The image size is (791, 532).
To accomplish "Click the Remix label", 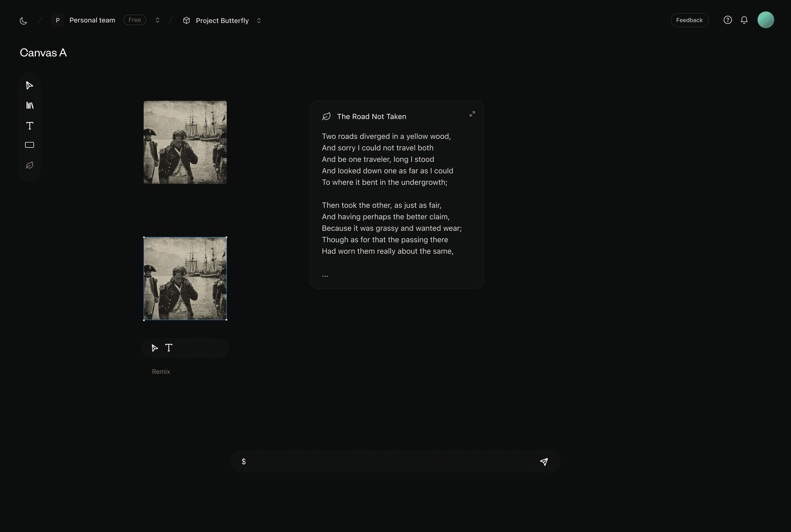I will 161,372.
